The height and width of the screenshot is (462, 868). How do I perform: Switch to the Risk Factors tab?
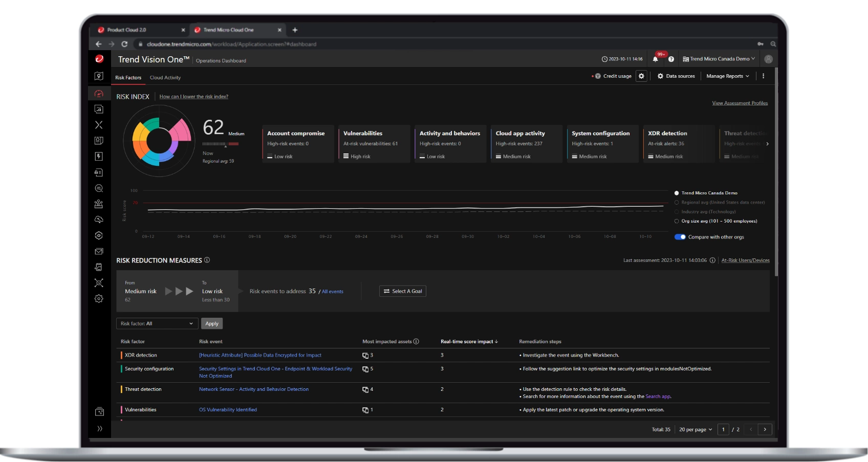[x=128, y=78]
